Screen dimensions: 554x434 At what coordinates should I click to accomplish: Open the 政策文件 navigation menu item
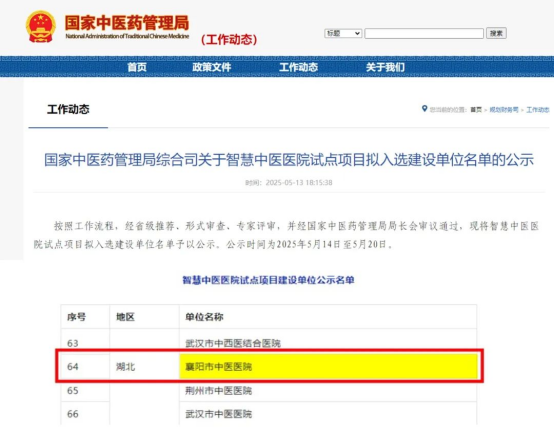[212, 67]
